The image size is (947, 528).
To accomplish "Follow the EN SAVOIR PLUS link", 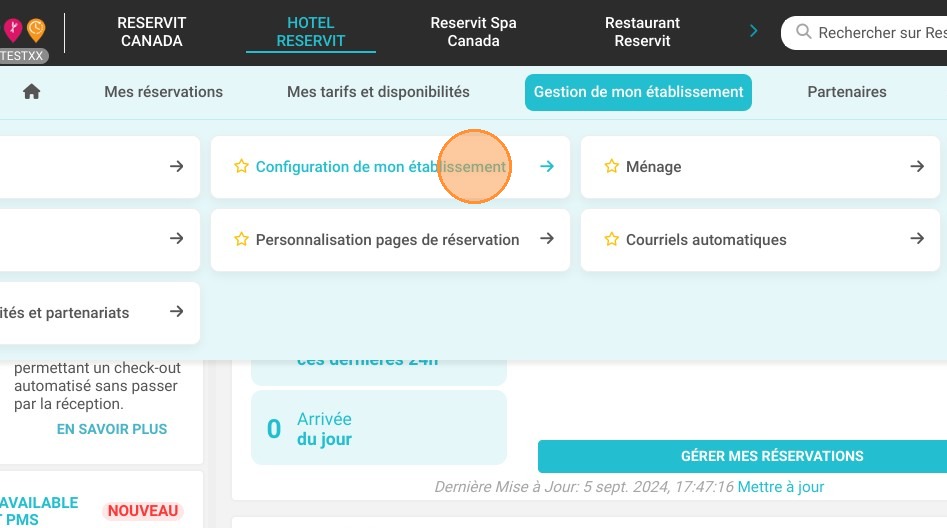I will [x=112, y=429].
